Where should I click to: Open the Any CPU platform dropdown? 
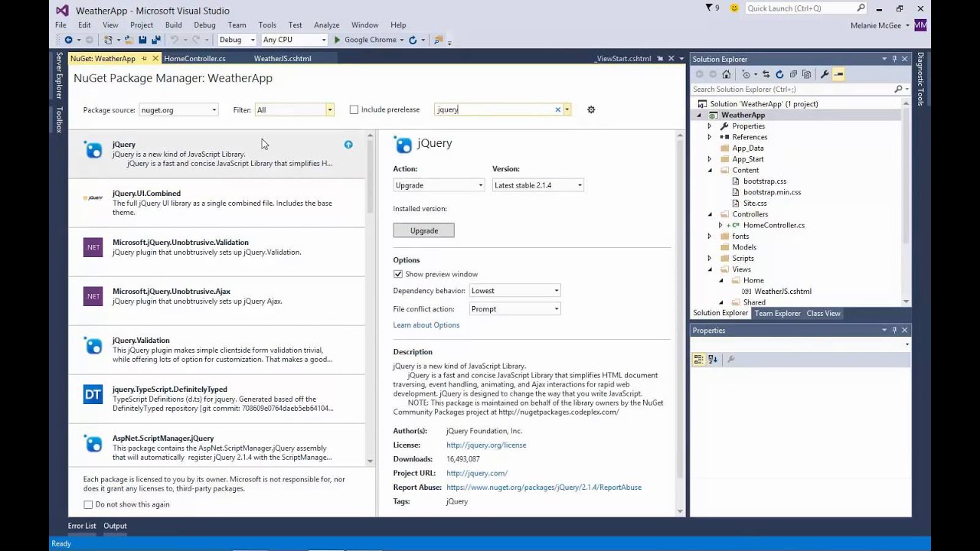pyautogui.click(x=294, y=40)
